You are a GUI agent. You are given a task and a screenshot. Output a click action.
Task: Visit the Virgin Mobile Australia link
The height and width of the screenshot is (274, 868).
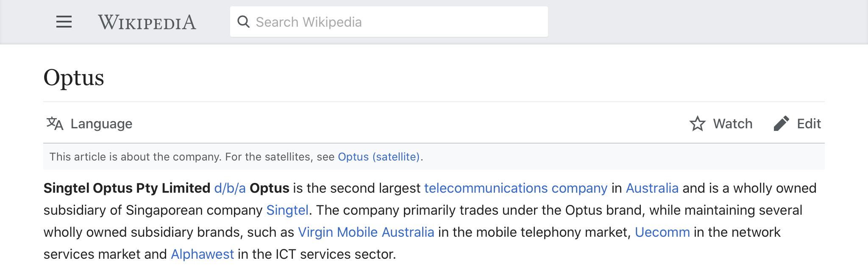366,232
